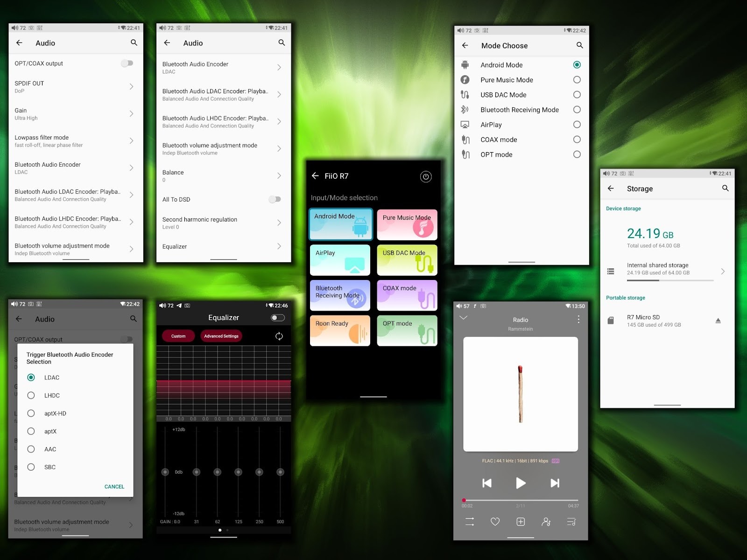
Task: Open Roon Ready mode on the FiiO R7
Action: coord(340,330)
